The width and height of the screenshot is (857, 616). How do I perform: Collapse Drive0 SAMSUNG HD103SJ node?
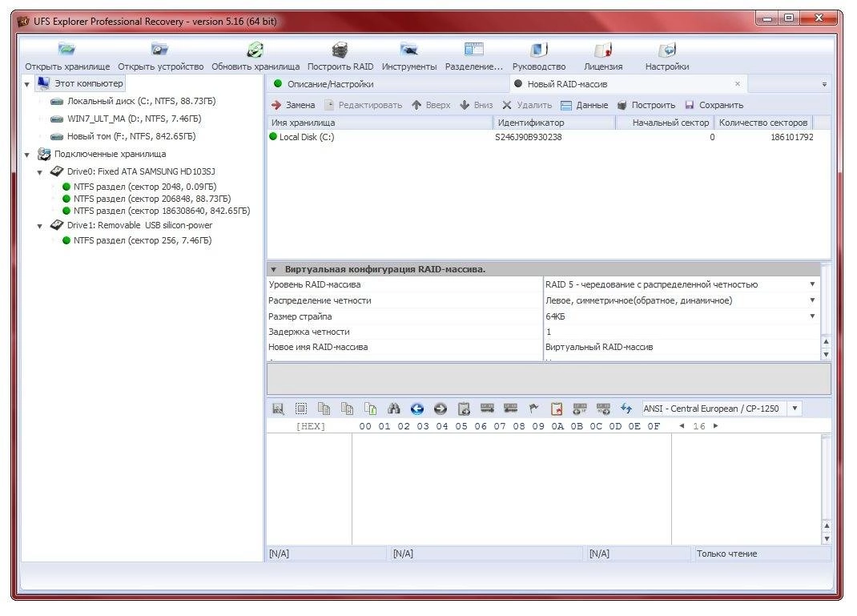pos(40,173)
